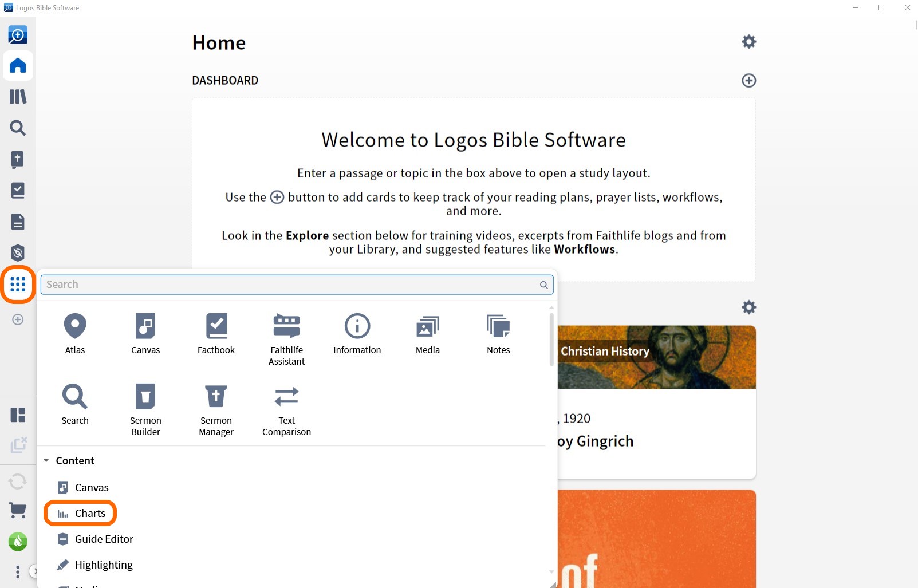Choose Highlighting from Content list
This screenshot has width=918, height=588.
tap(95, 565)
